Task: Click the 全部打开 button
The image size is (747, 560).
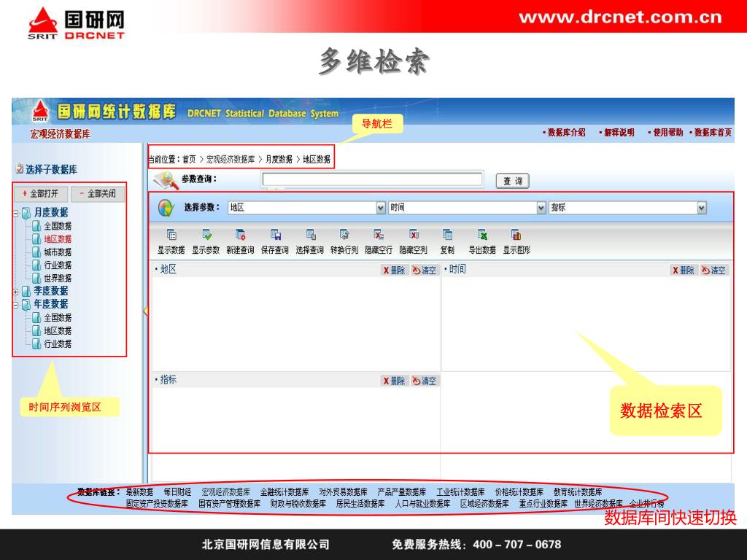Action: click(x=41, y=194)
